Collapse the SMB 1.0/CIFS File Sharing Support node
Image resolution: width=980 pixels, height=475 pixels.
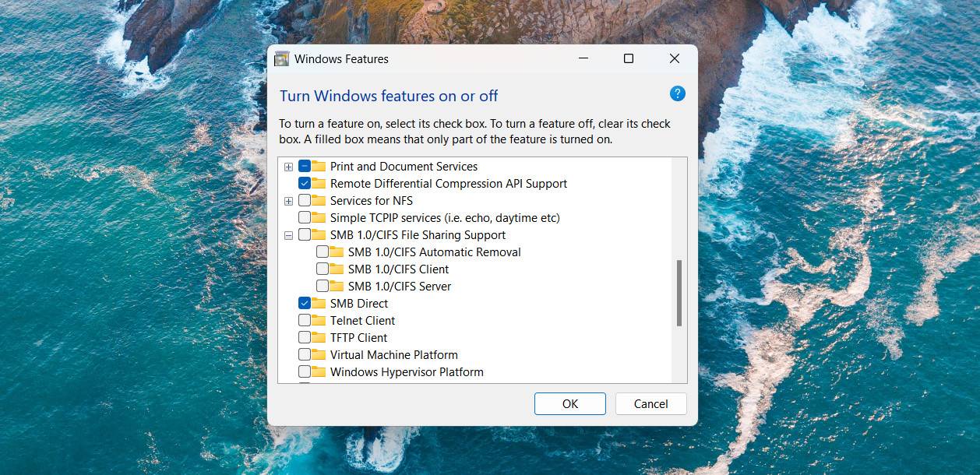pyautogui.click(x=288, y=235)
